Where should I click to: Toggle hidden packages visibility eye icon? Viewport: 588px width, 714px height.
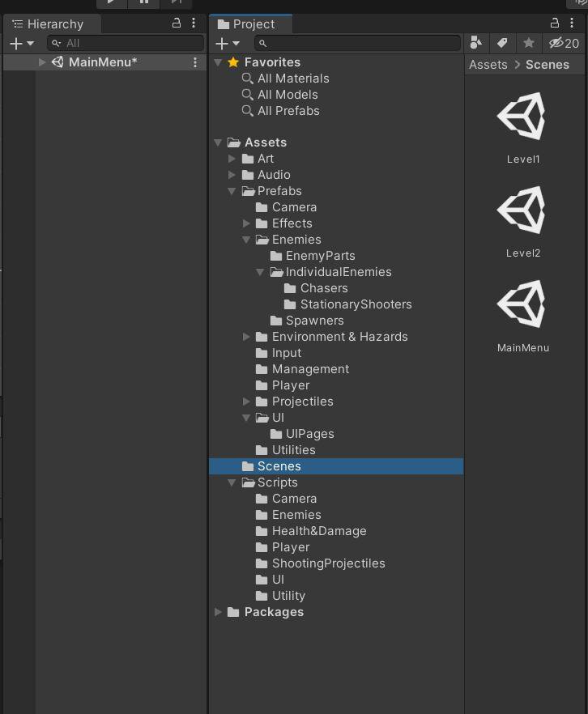pyautogui.click(x=564, y=43)
